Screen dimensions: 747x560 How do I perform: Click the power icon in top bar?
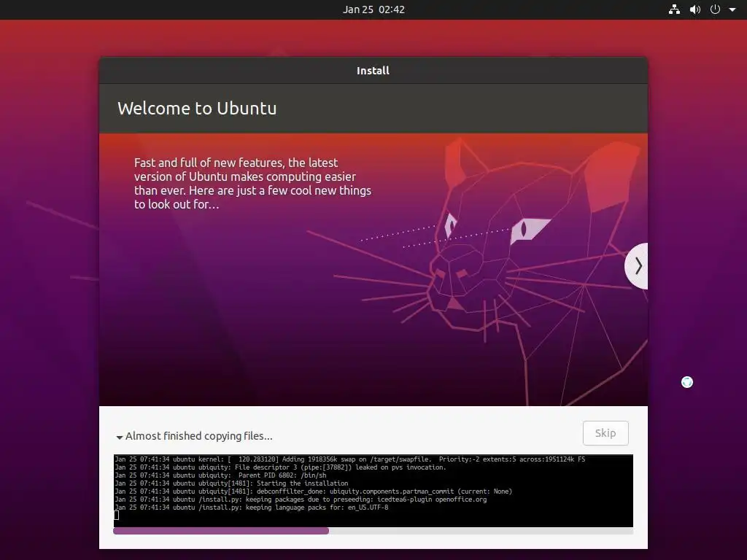[715, 9]
